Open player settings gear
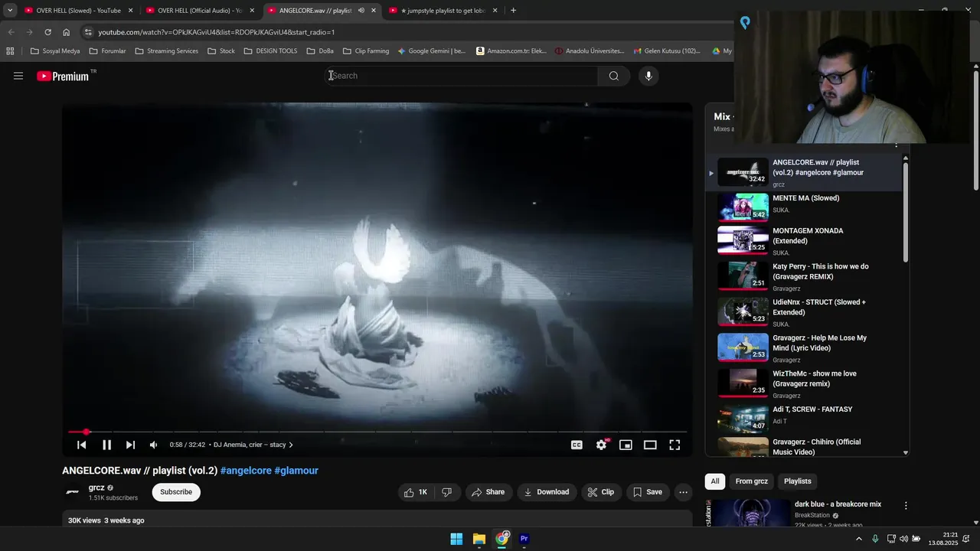The height and width of the screenshot is (551, 980). (602, 445)
